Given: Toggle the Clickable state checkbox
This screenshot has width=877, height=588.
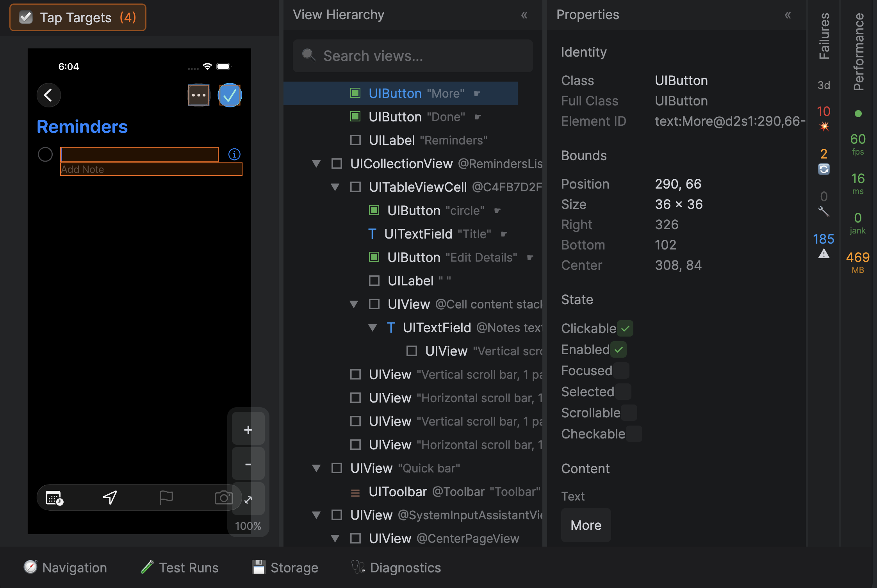Looking at the screenshot, I should 625,328.
